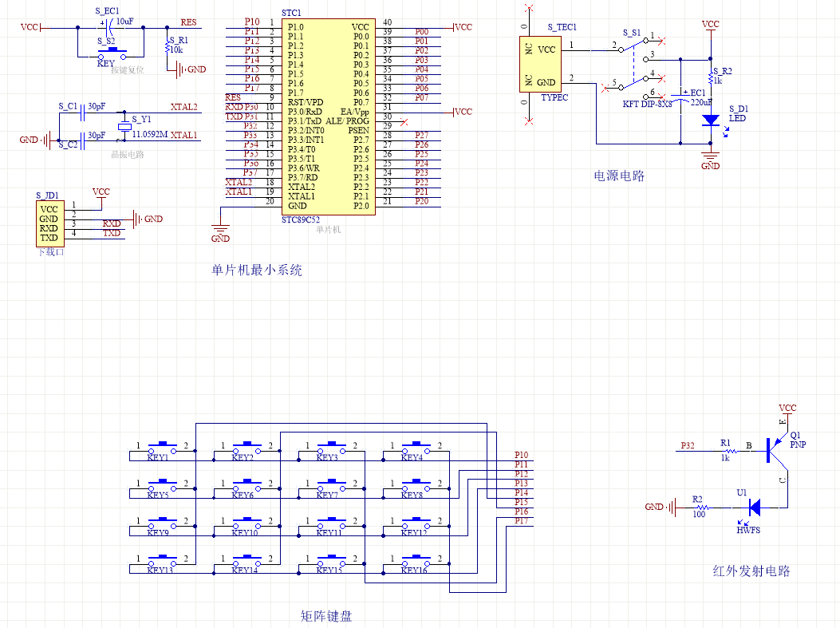Select the R2 100 ohm resistor
The width and height of the screenshot is (840, 628).
699,507
